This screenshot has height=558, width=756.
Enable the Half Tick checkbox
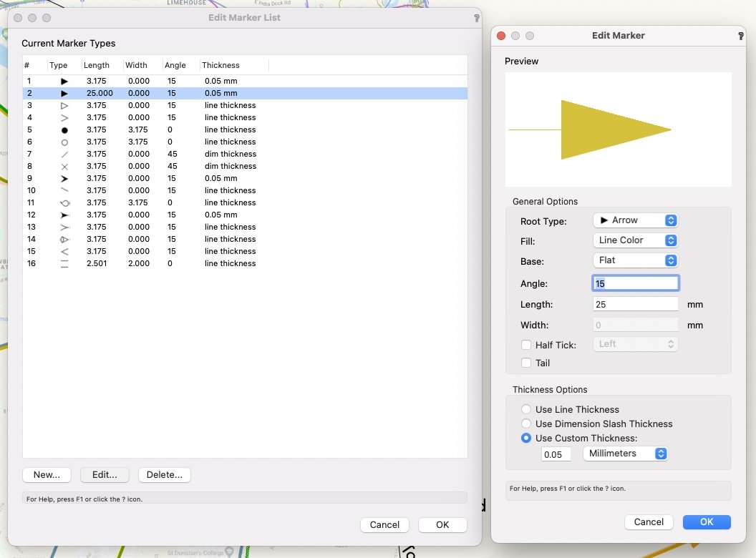pos(526,345)
